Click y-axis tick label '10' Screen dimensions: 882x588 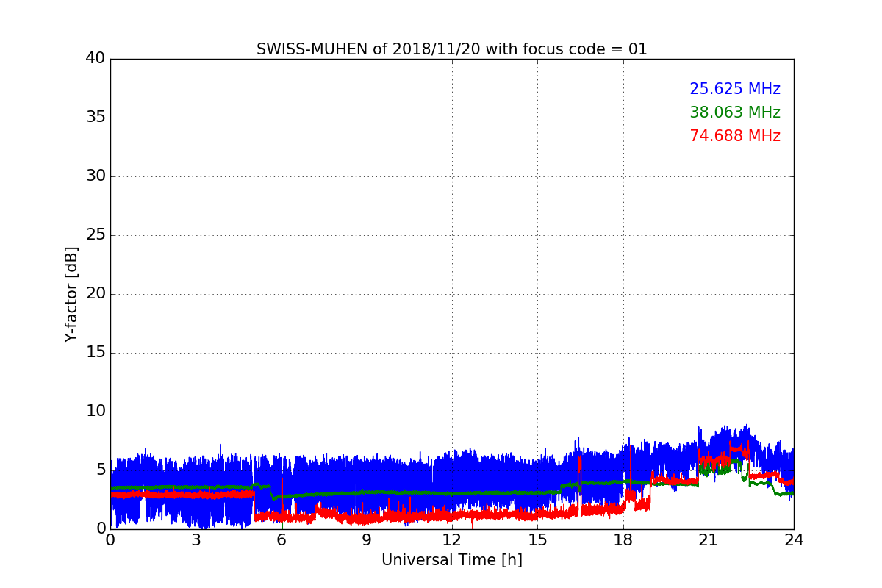tap(96, 412)
